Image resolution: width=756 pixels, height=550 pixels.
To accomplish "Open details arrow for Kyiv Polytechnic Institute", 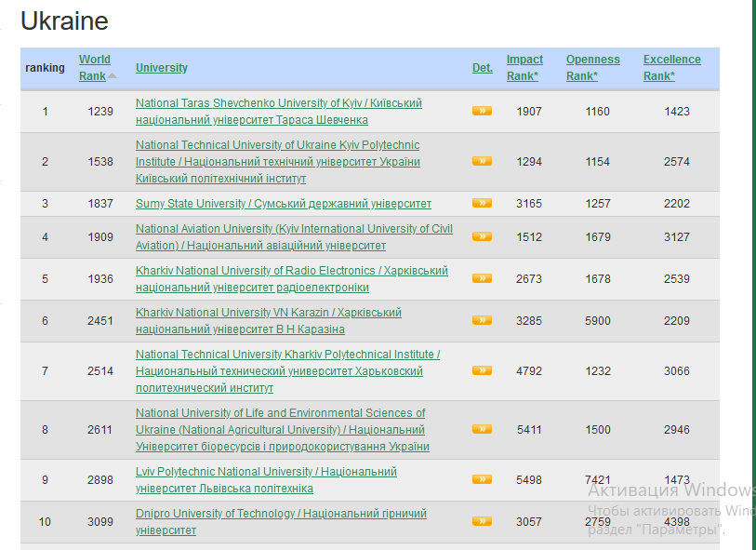I will pos(482,161).
